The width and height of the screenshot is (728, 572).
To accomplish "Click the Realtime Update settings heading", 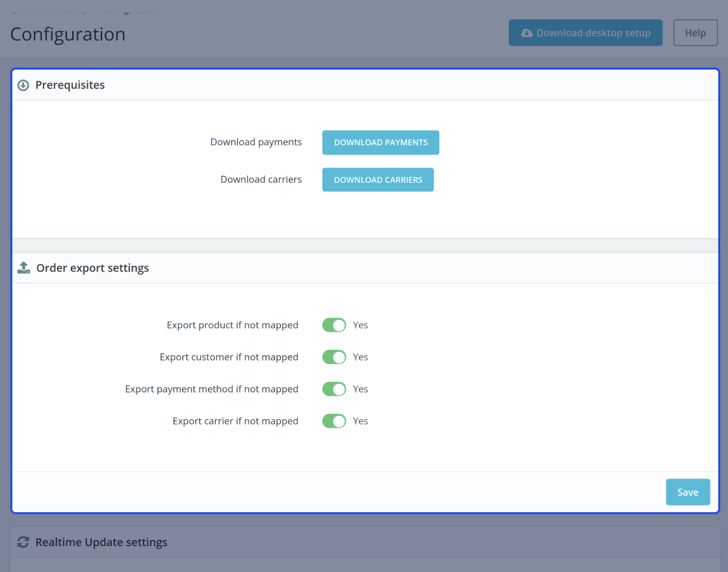I will coord(101,542).
